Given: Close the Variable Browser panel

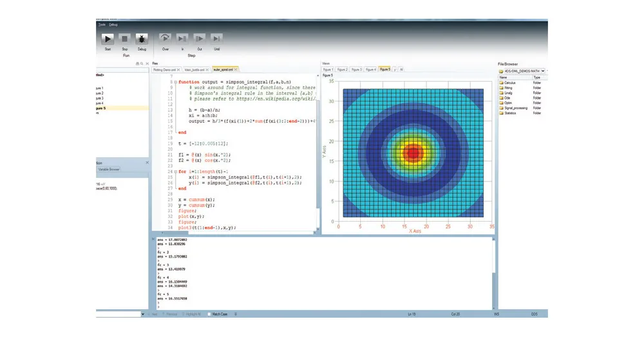Looking at the screenshot, I should (147, 163).
